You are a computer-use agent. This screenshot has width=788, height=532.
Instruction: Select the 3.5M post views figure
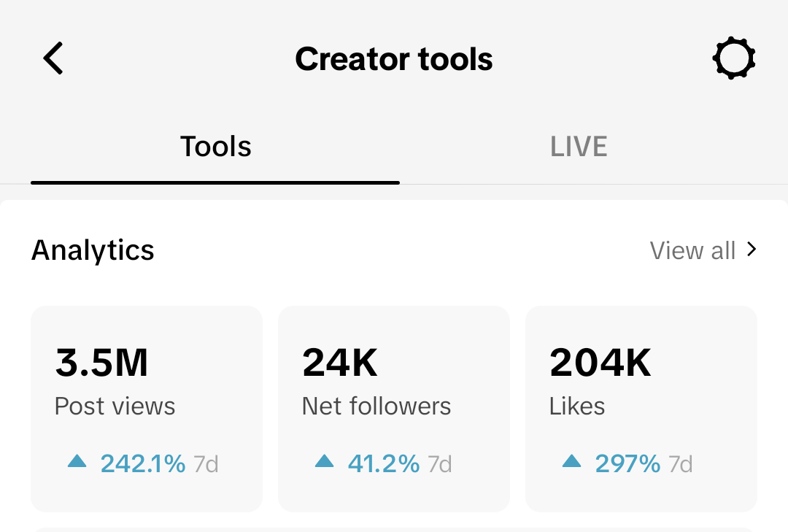pos(101,363)
